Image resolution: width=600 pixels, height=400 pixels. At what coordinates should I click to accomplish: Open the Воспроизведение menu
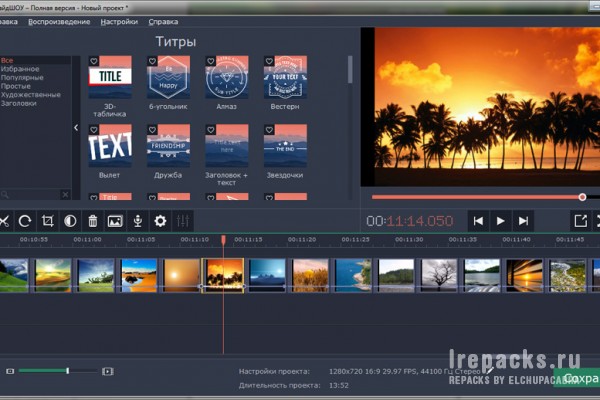click(x=59, y=22)
